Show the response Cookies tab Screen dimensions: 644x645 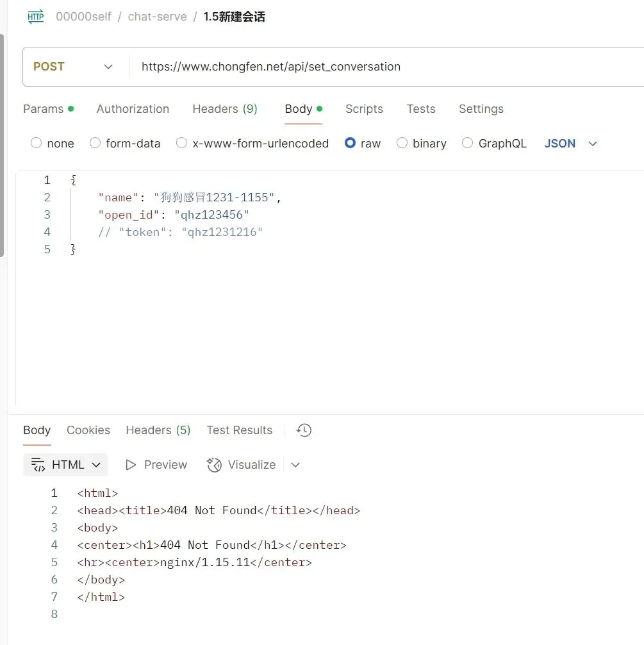click(x=88, y=430)
